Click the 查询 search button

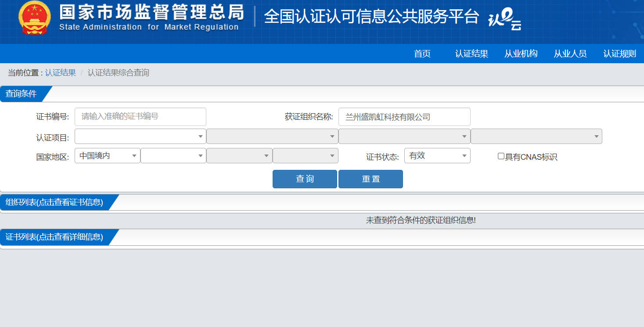click(x=305, y=179)
